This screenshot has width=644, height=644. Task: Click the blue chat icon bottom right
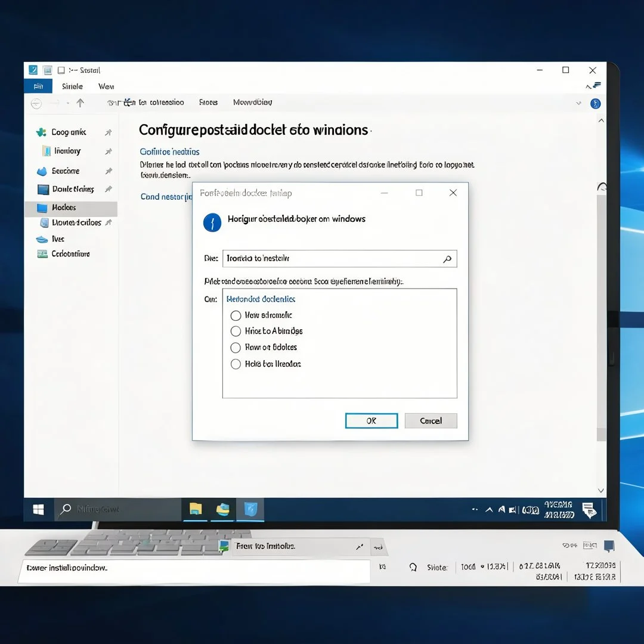click(x=609, y=546)
